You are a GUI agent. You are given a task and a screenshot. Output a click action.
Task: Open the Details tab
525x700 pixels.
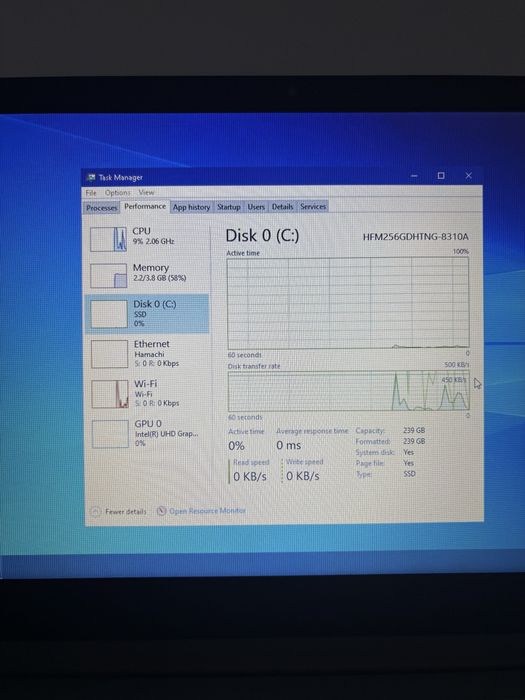click(282, 207)
